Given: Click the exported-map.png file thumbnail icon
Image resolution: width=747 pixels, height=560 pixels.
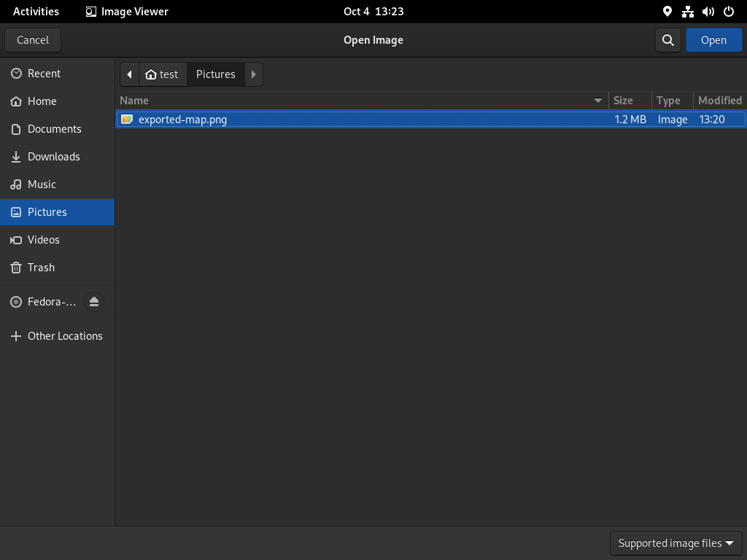Looking at the screenshot, I should pyautogui.click(x=127, y=120).
